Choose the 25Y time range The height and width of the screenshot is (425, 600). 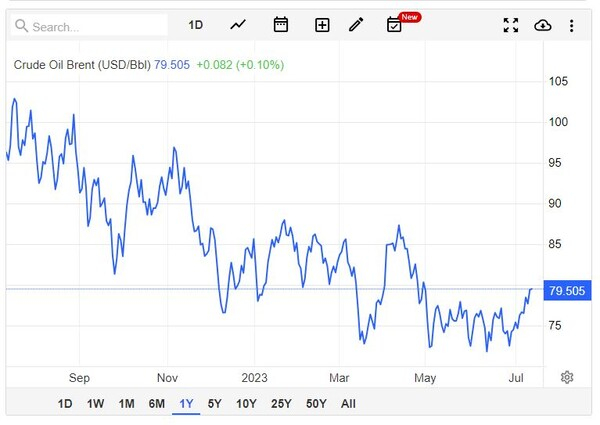click(281, 404)
